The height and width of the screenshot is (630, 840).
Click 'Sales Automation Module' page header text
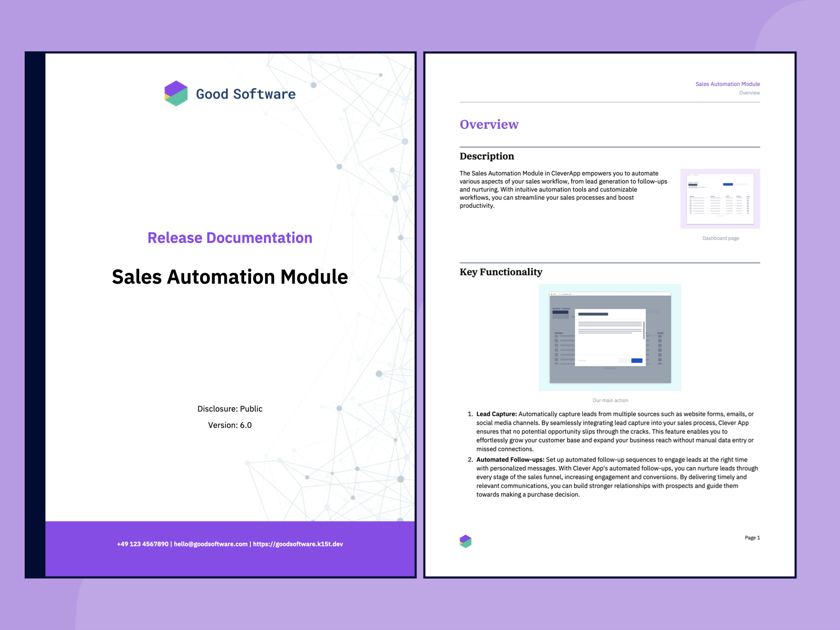(728, 84)
